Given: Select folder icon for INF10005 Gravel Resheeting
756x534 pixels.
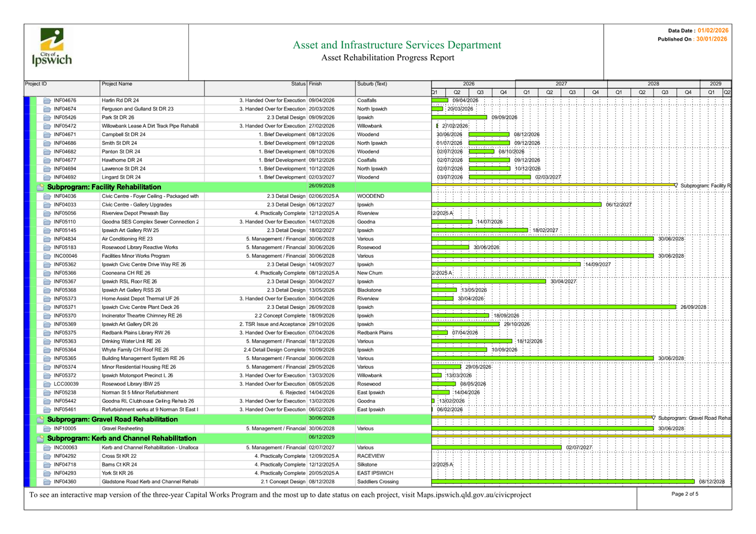Looking at the screenshot, I should (x=47, y=429).
